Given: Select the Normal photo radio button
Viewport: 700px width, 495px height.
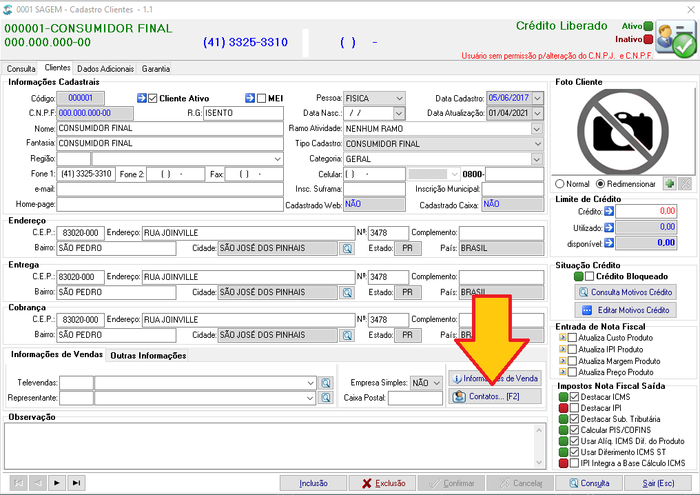Looking at the screenshot, I should pyautogui.click(x=560, y=184).
